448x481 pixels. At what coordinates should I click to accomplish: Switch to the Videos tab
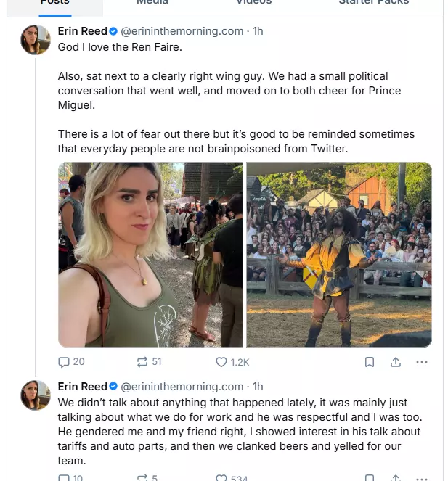253,3
